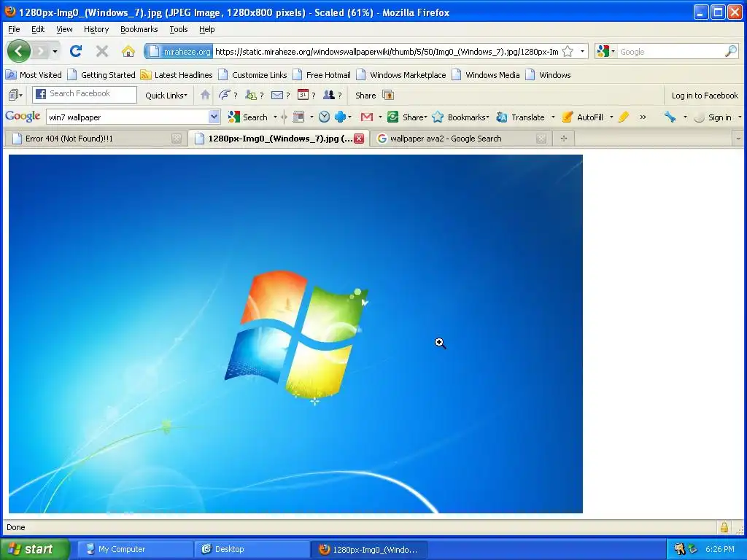Image resolution: width=747 pixels, height=560 pixels.
Task: Open the History menu
Action: (x=96, y=29)
